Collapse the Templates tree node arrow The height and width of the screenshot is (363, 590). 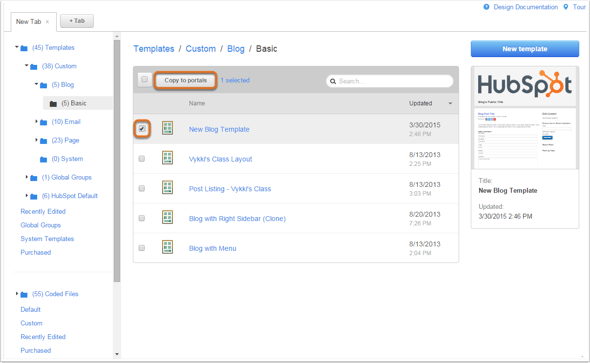point(17,47)
